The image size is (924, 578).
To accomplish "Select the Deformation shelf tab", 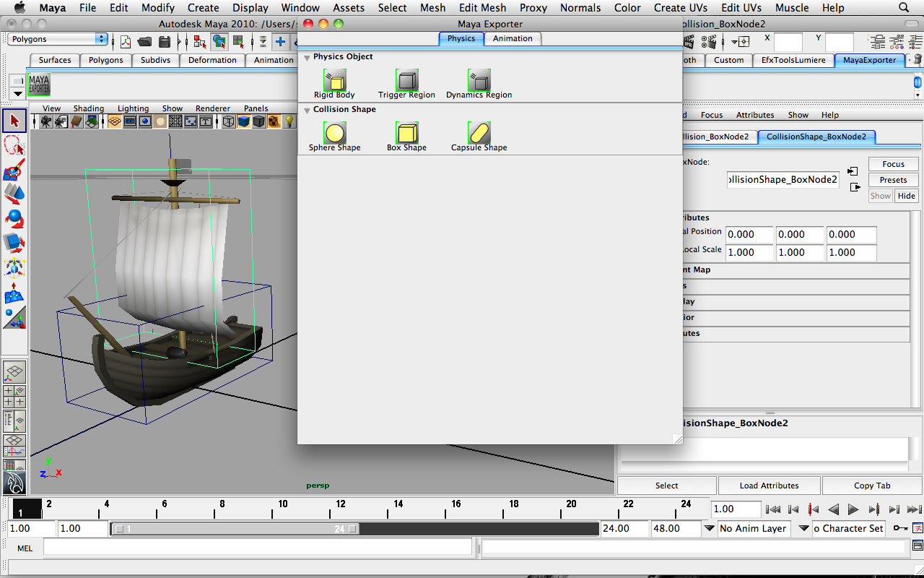I will (212, 60).
